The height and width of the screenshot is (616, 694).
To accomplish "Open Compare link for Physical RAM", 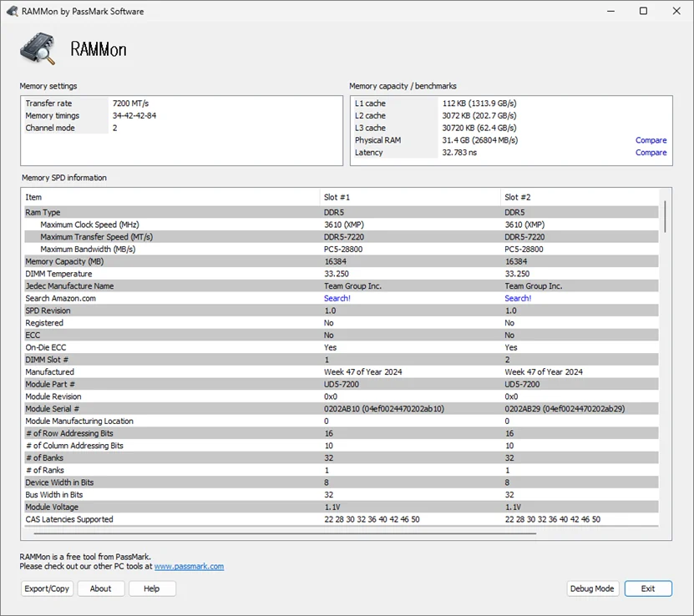I will (651, 140).
